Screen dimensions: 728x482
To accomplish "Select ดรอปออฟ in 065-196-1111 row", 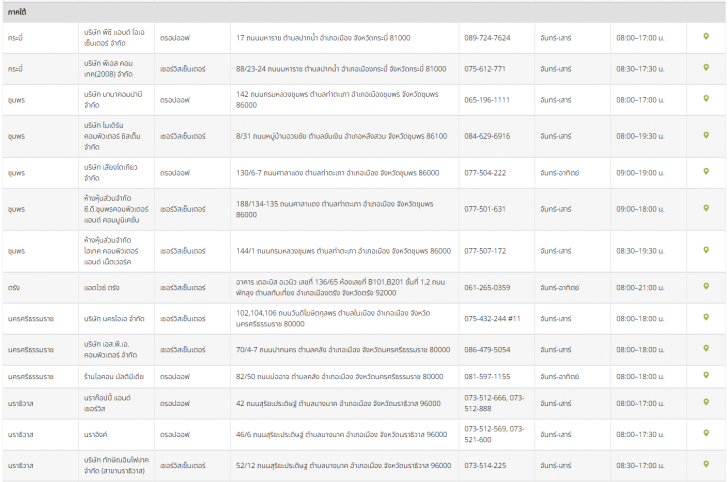I will pyautogui.click(x=175, y=100).
